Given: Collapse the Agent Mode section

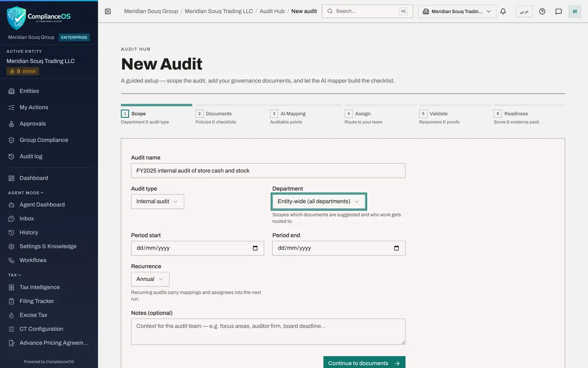Looking at the screenshot, I should 26,193.
